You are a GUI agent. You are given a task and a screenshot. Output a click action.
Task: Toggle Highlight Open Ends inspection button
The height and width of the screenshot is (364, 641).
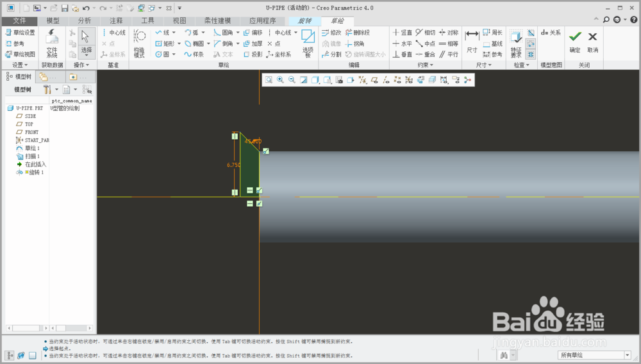pos(531,44)
